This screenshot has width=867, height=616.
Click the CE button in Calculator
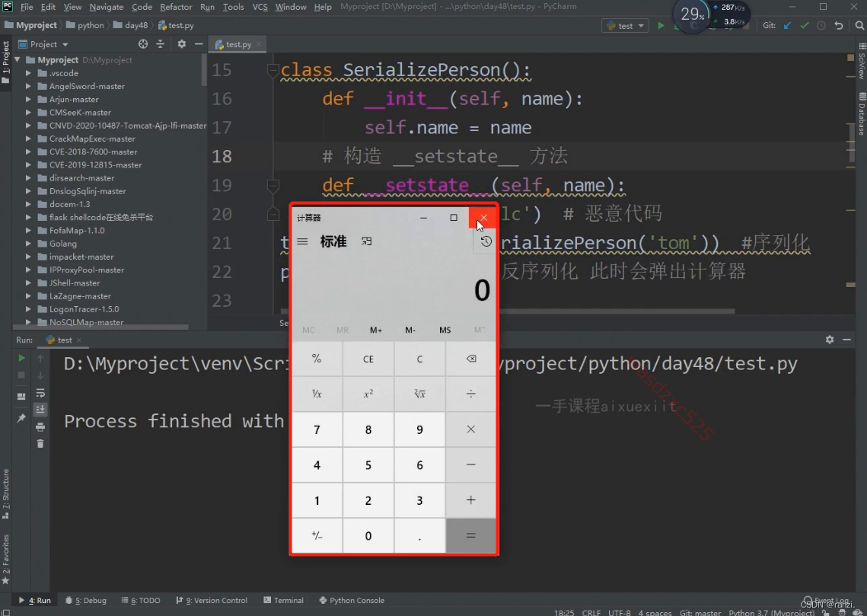tap(368, 359)
